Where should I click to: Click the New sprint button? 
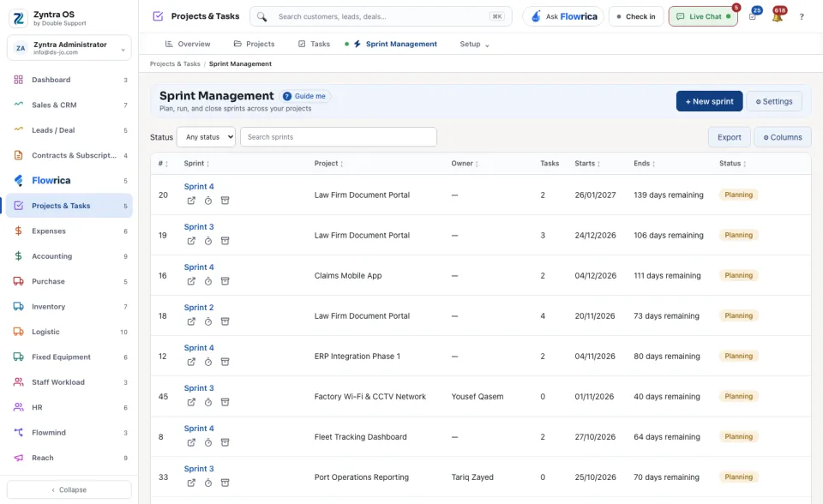click(x=709, y=101)
